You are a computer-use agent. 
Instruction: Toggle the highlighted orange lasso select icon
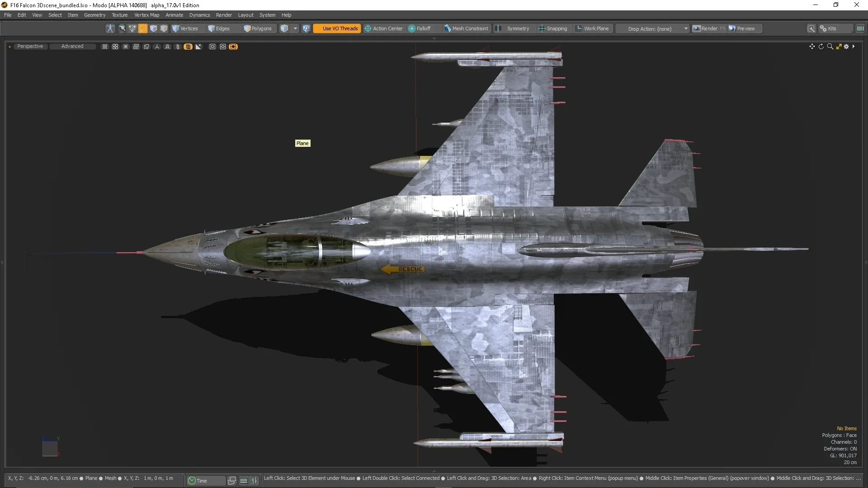pos(143,28)
